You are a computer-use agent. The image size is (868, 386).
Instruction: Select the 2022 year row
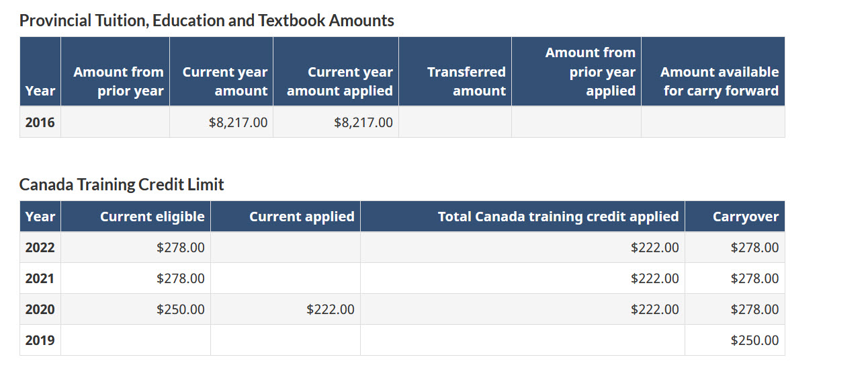[x=402, y=247]
